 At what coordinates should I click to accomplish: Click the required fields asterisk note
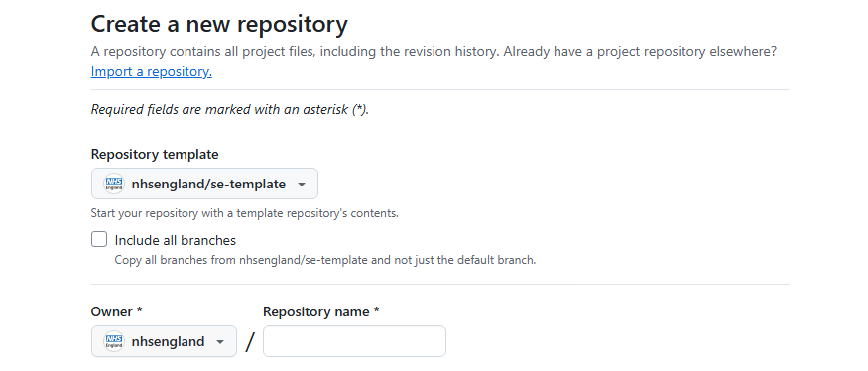click(230, 110)
